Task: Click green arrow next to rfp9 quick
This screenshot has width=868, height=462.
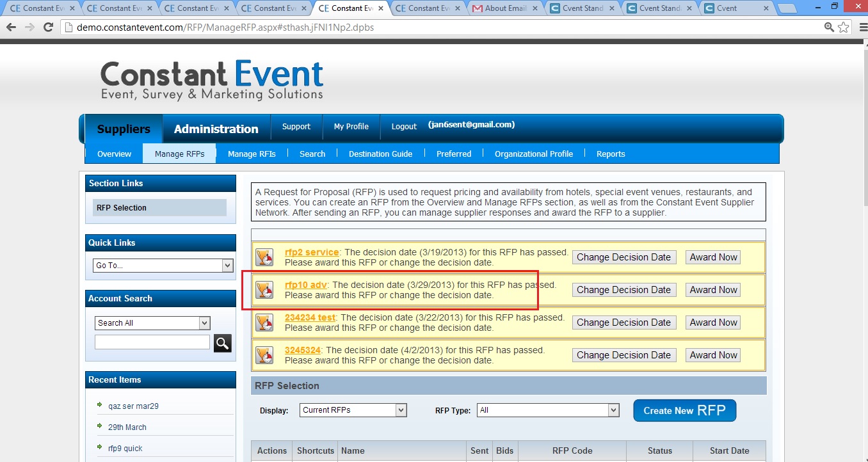Action: pyautogui.click(x=100, y=447)
